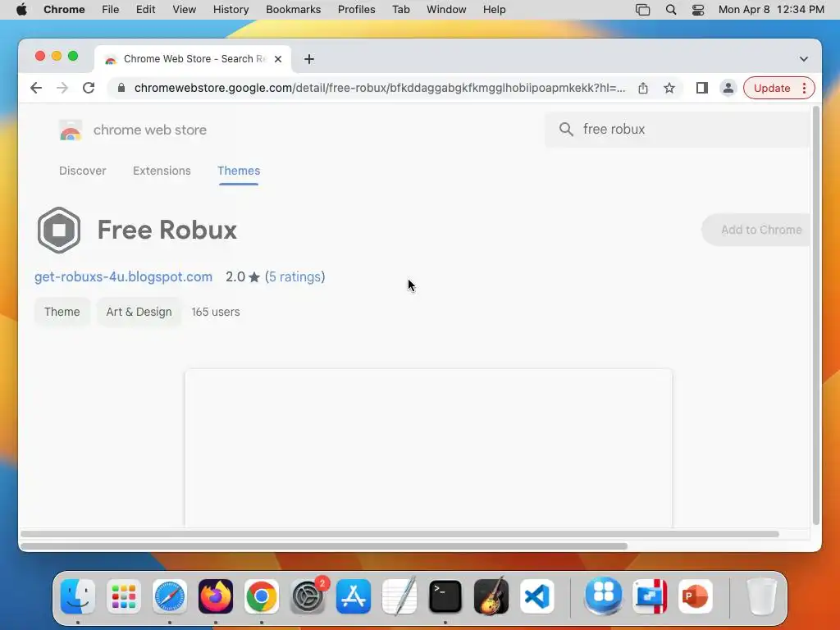Select the Themes tab
Screen dimensions: 840x630
pos(239,171)
